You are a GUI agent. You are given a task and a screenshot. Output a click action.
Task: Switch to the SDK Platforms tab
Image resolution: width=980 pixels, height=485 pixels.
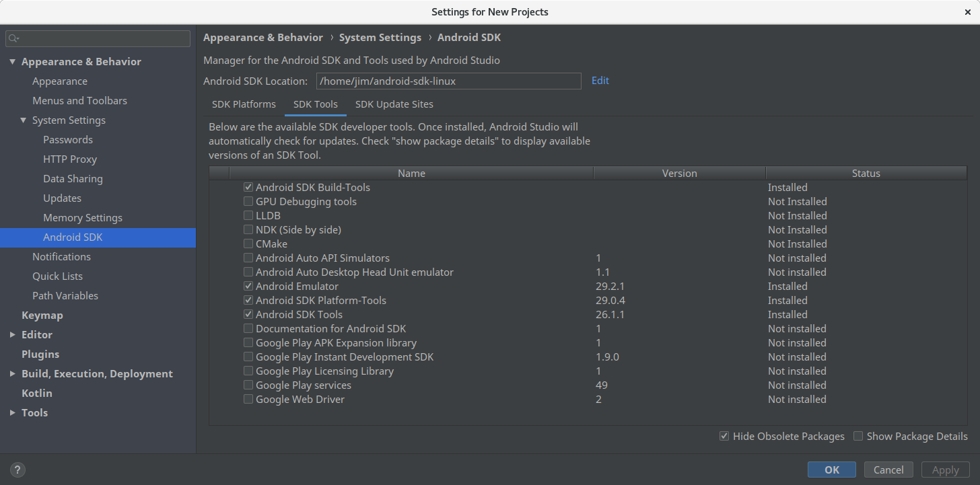(x=244, y=104)
